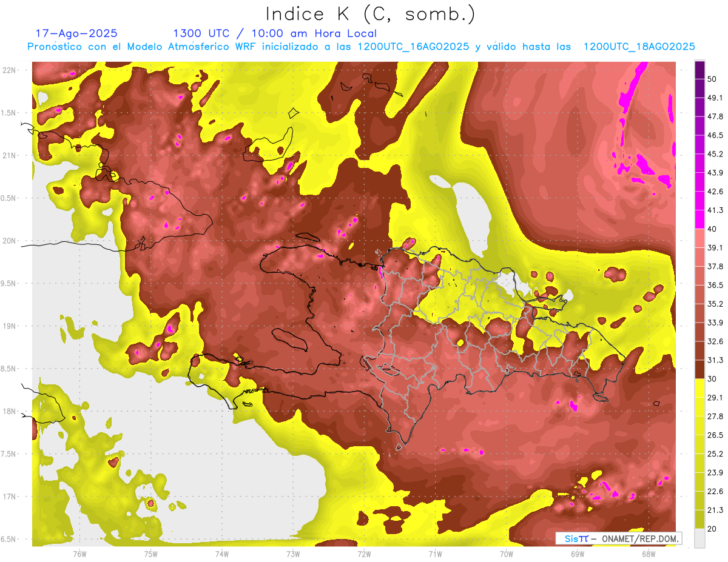Click the '37.8' legend value
Screen dimensions: 728x562
tap(715, 267)
